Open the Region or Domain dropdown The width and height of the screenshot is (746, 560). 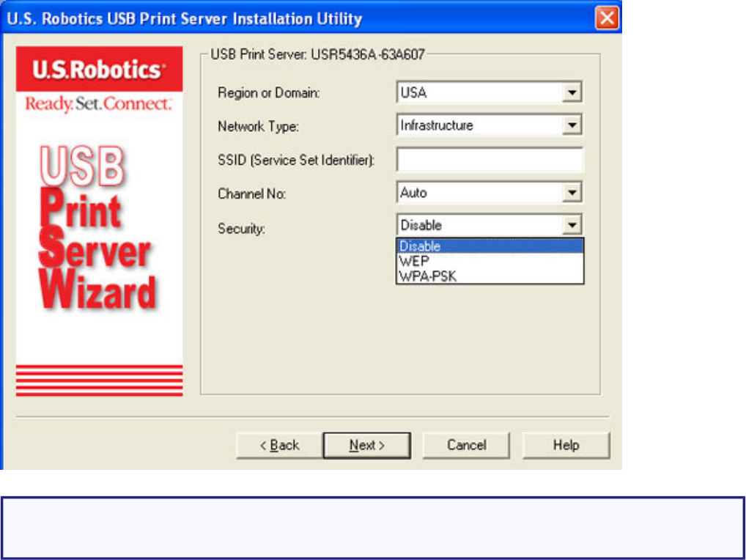point(572,92)
